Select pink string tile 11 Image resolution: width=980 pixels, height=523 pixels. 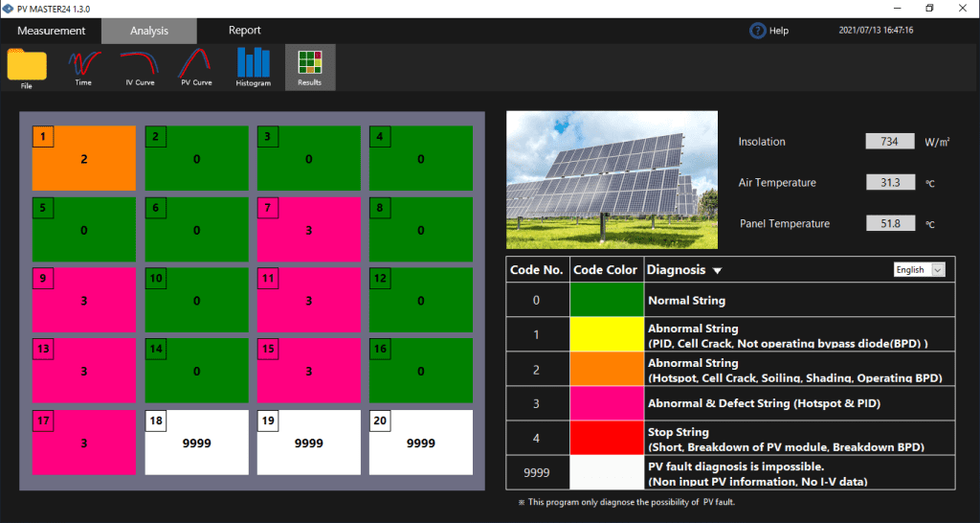[x=309, y=300]
